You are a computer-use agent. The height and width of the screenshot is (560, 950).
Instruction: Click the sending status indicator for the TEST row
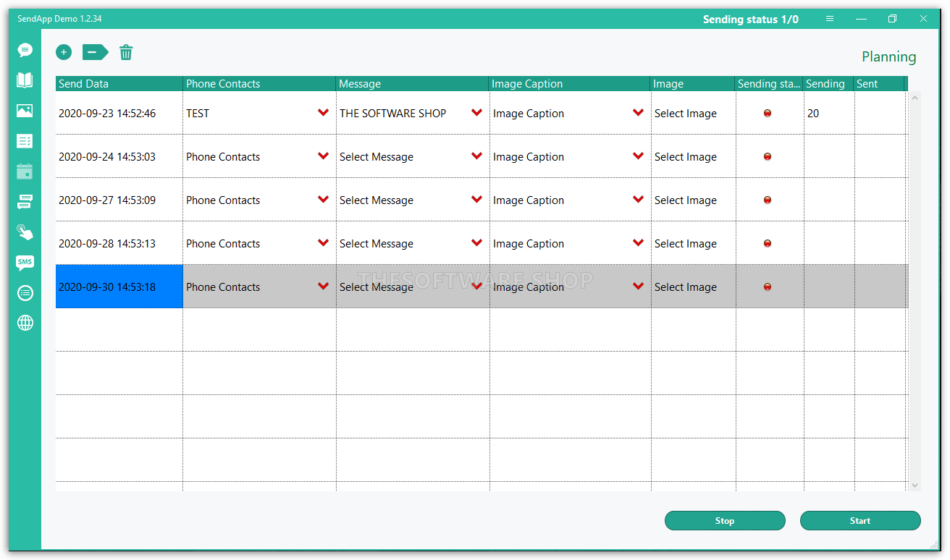point(768,113)
